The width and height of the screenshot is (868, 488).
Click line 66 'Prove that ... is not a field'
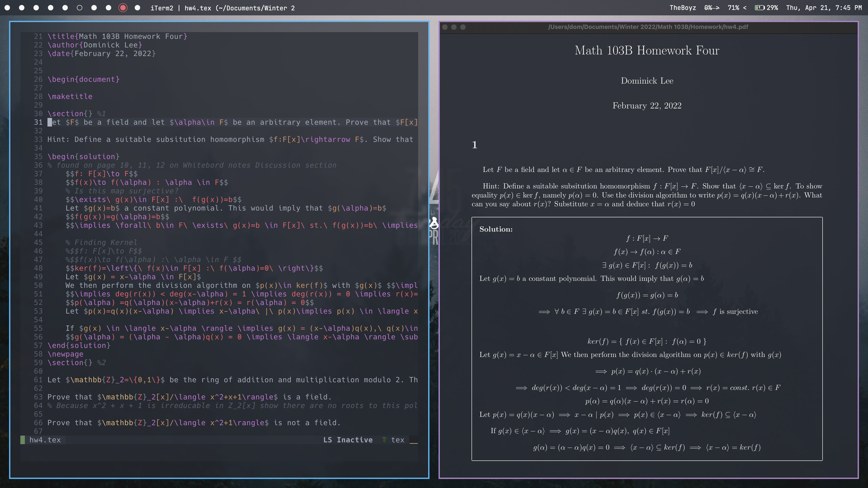pos(194,423)
